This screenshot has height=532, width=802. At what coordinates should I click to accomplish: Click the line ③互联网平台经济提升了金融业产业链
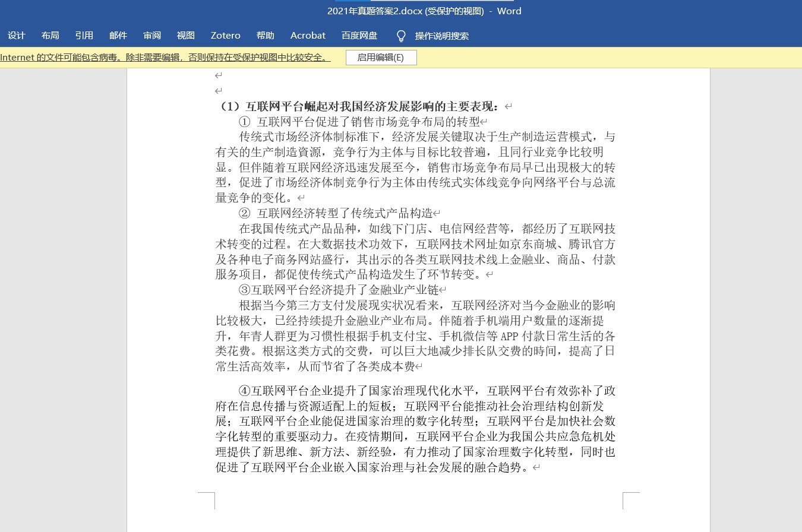click(x=339, y=290)
